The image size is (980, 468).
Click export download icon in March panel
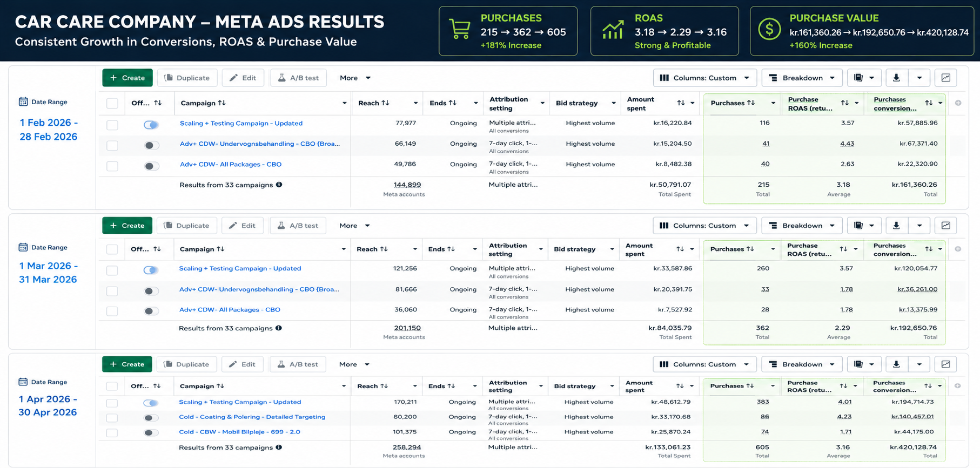(896, 226)
